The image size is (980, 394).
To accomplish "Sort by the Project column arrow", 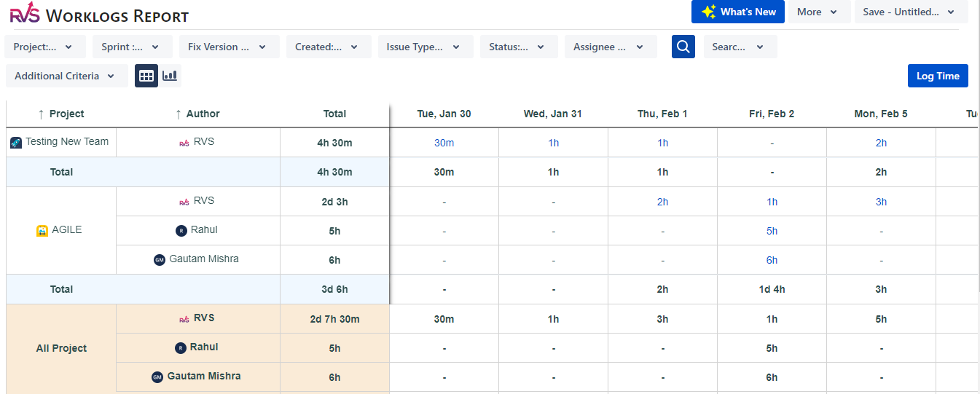I will 41,114.
